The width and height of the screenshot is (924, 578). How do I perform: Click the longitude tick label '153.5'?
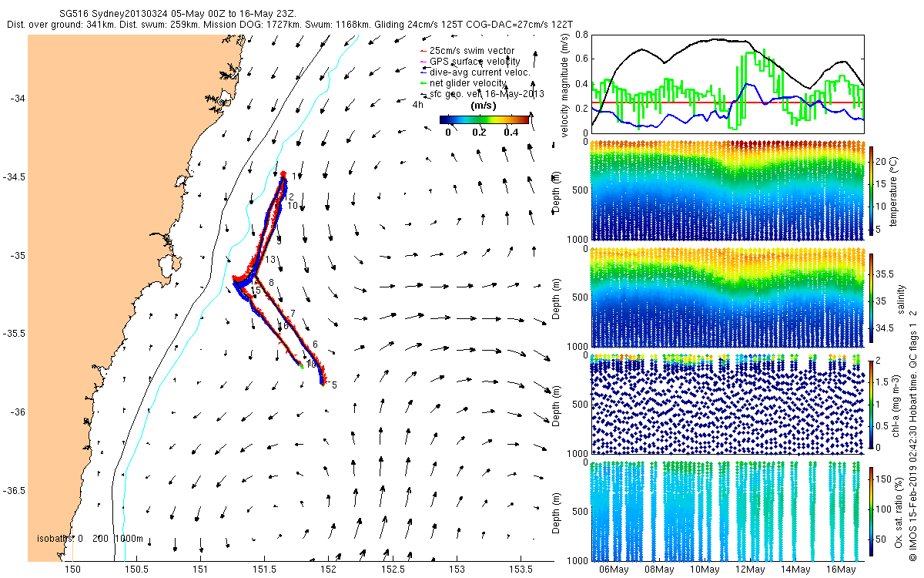521,570
